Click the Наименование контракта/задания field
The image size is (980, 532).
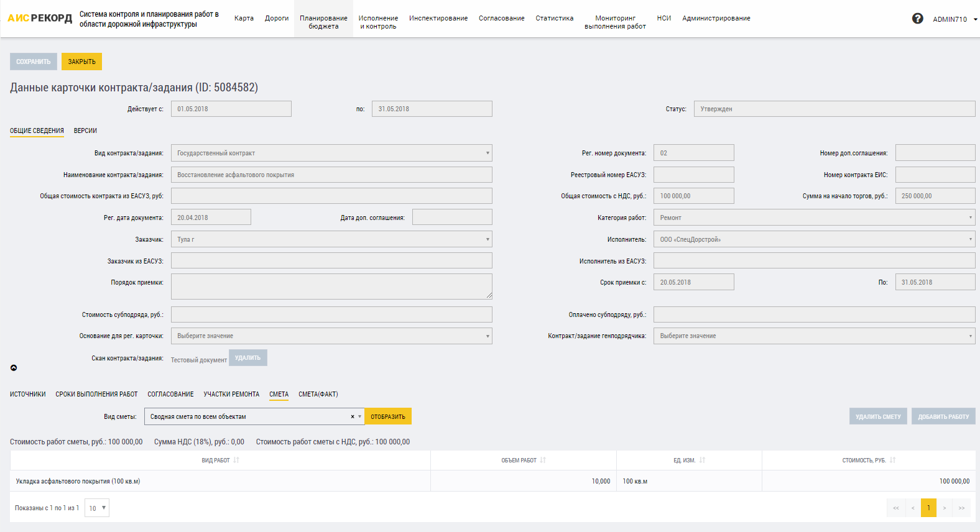point(331,175)
